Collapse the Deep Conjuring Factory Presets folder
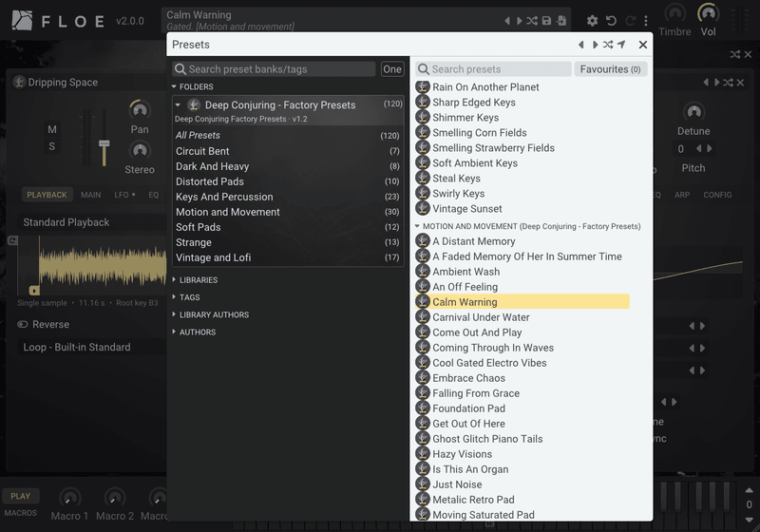Viewport: 760px width, 532px height. pyautogui.click(x=178, y=104)
